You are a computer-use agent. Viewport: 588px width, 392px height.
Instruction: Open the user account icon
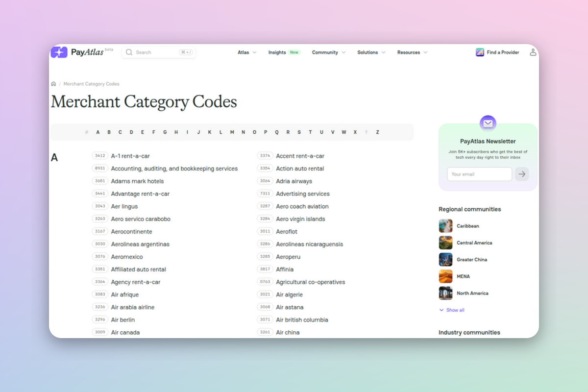533,52
